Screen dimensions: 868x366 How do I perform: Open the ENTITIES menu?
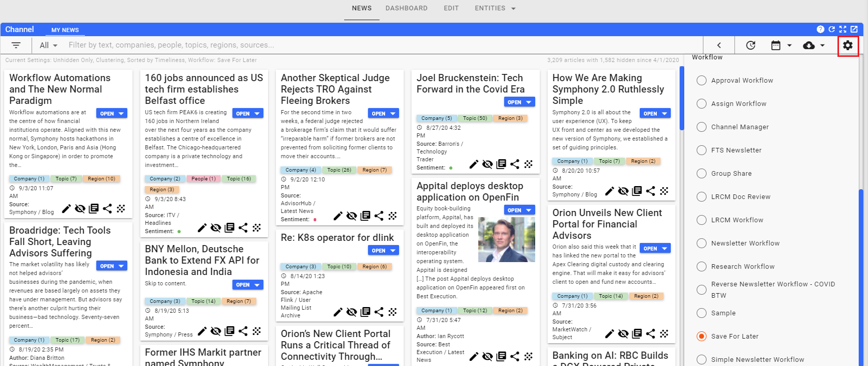(x=495, y=8)
